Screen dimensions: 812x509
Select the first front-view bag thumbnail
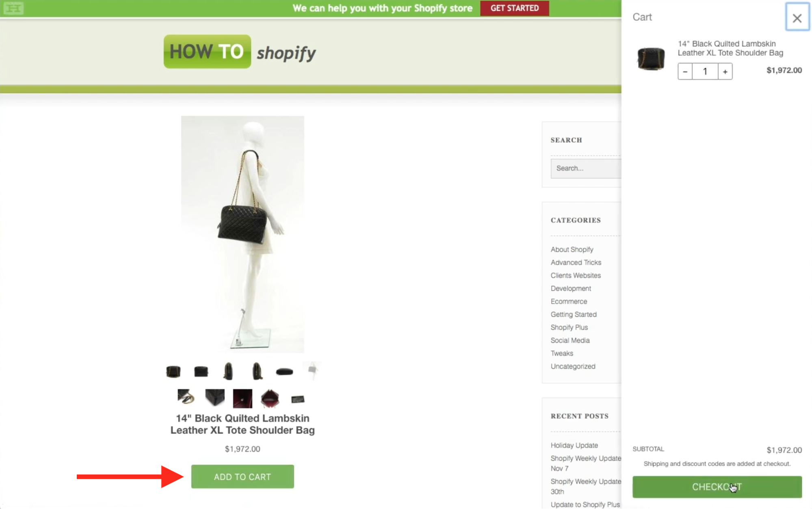point(173,371)
